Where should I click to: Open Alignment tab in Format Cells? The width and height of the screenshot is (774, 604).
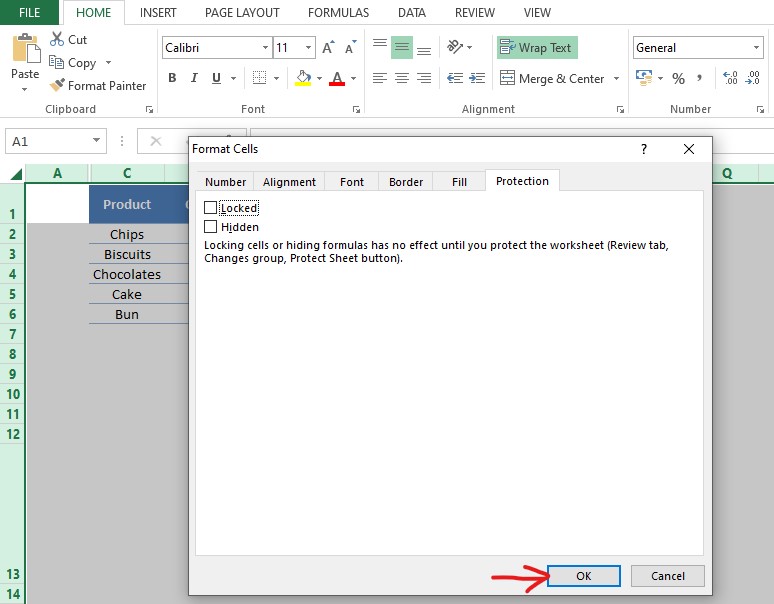[x=289, y=182]
